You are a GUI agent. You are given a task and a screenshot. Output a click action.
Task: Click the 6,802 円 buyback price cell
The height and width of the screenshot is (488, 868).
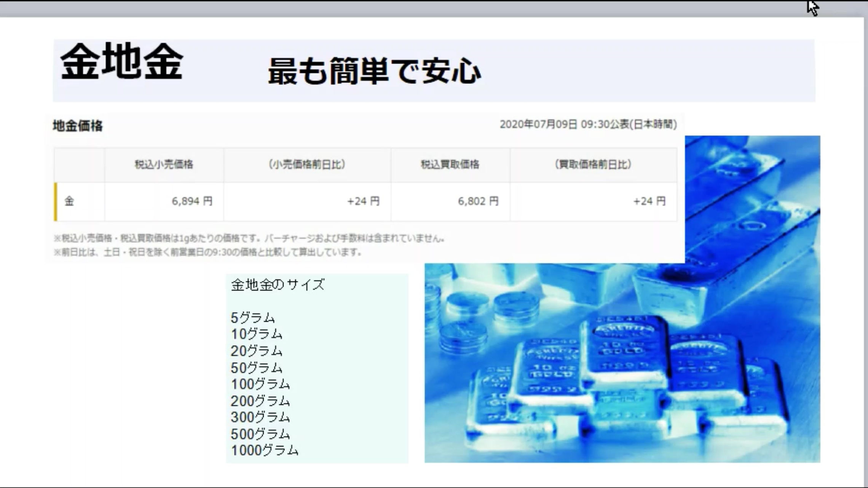click(x=450, y=201)
